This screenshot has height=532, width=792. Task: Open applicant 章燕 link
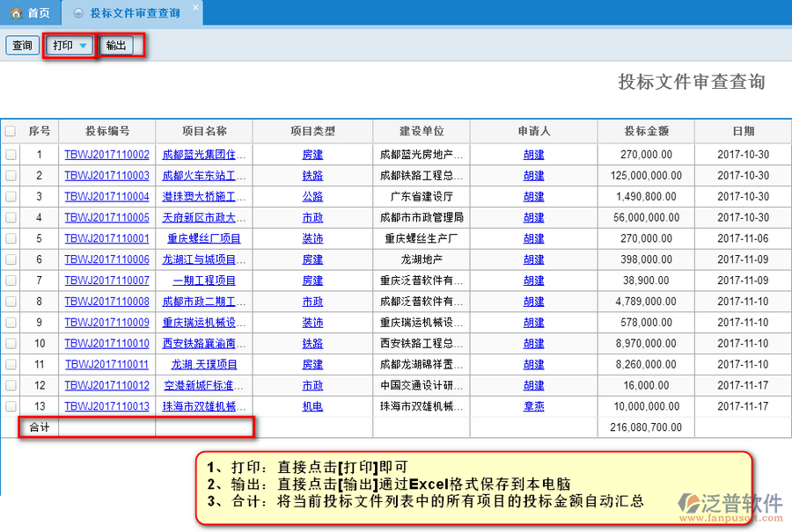click(x=533, y=406)
